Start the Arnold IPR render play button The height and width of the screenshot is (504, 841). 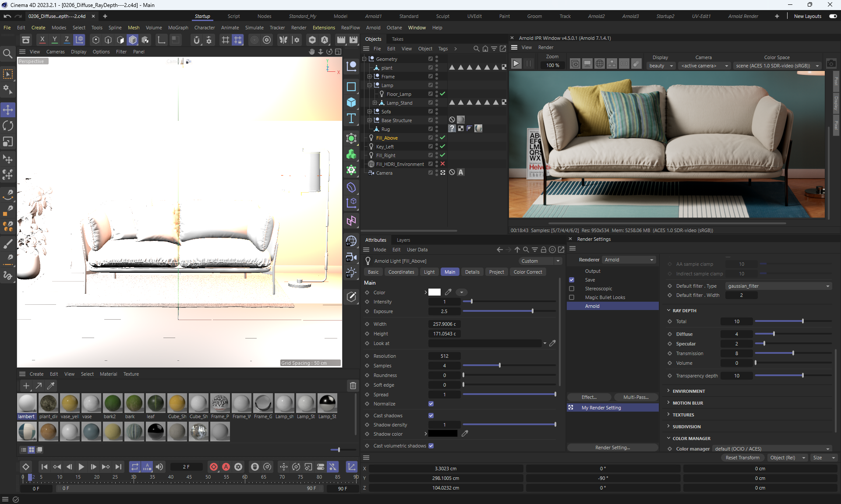coord(516,64)
